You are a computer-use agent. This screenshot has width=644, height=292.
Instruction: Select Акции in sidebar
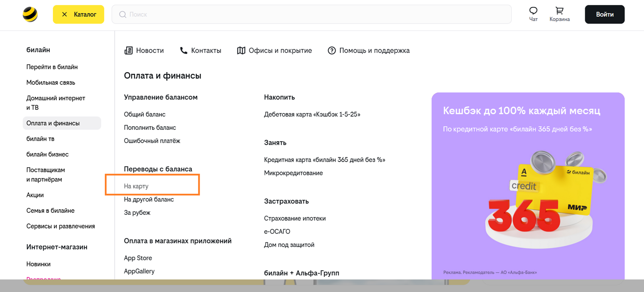[35, 195]
